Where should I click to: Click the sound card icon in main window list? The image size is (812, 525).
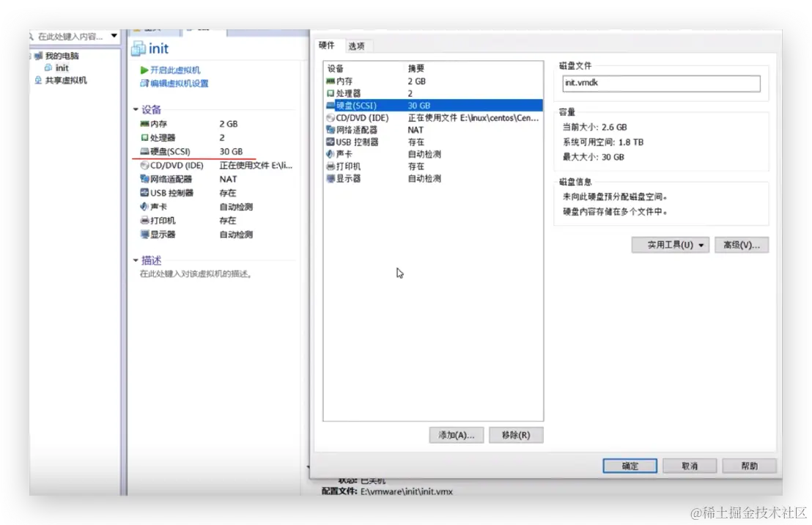144,207
